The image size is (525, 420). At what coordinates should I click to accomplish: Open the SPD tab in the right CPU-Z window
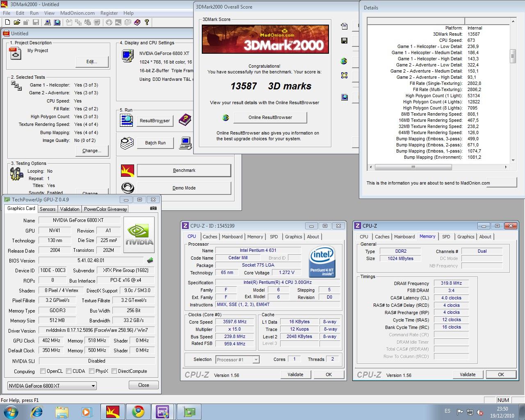[446, 237]
